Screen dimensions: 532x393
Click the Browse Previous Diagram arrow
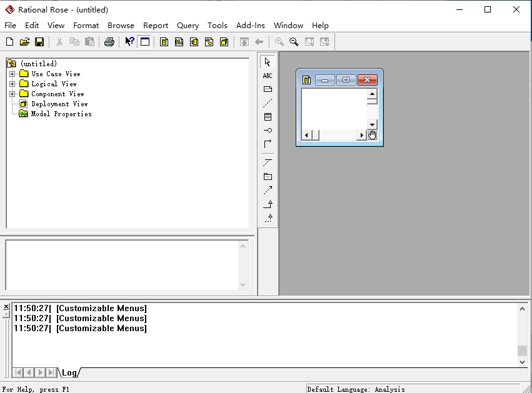pyautogui.click(x=259, y=42)
